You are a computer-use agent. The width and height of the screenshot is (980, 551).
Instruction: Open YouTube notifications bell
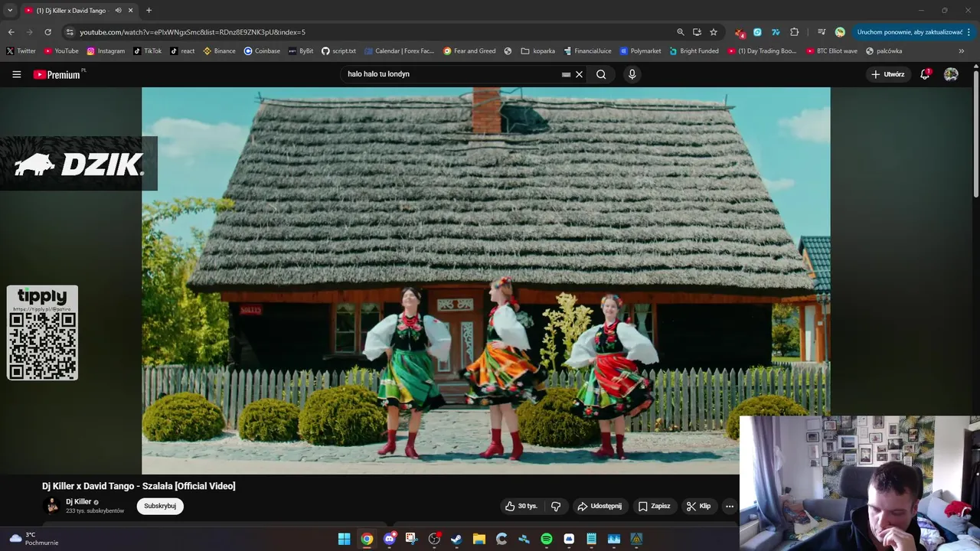(925, 74)
